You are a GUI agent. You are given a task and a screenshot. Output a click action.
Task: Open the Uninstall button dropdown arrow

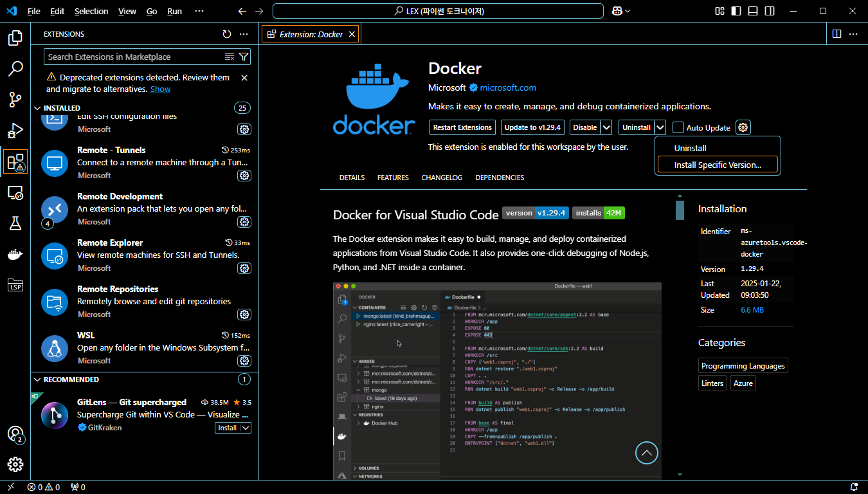[660, 127]
